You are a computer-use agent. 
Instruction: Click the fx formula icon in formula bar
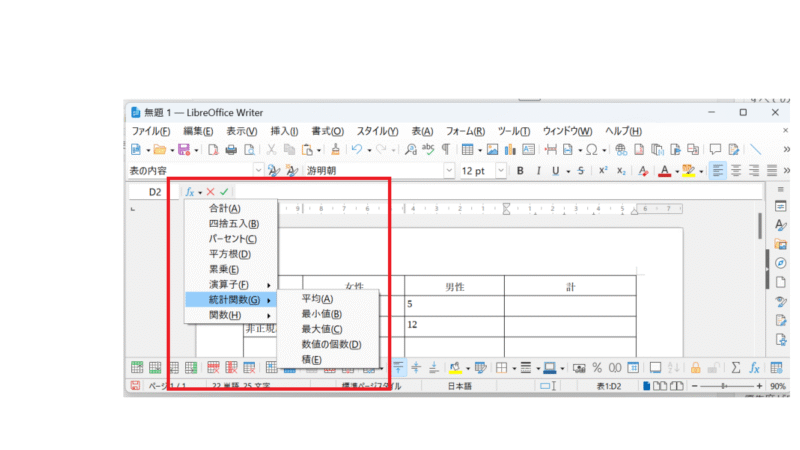(x=190, y=192)
